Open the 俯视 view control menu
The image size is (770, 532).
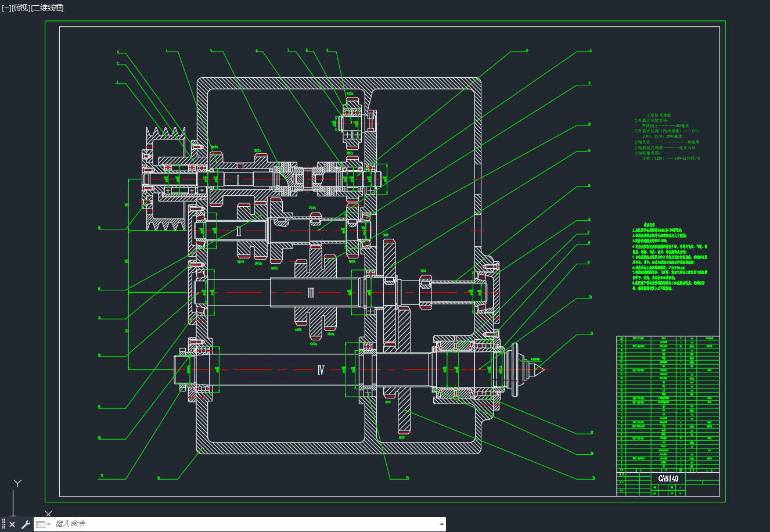point(21,8)
